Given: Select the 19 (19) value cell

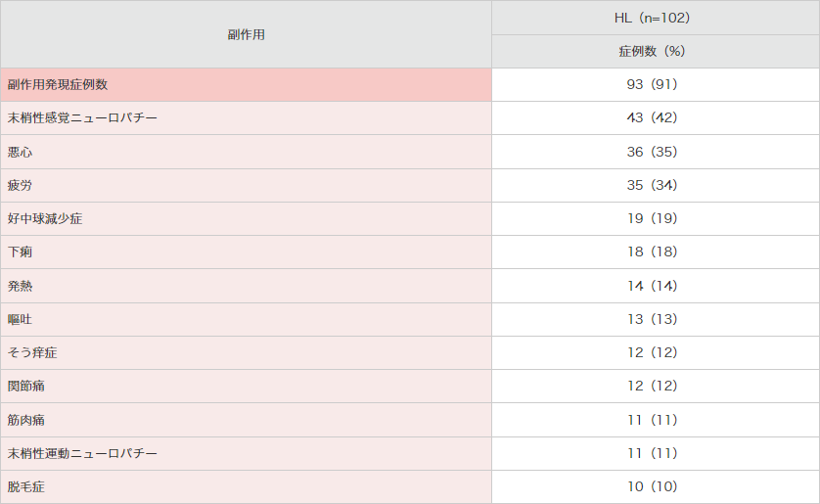Looking at the screenshot, I should tap(653, 218).
